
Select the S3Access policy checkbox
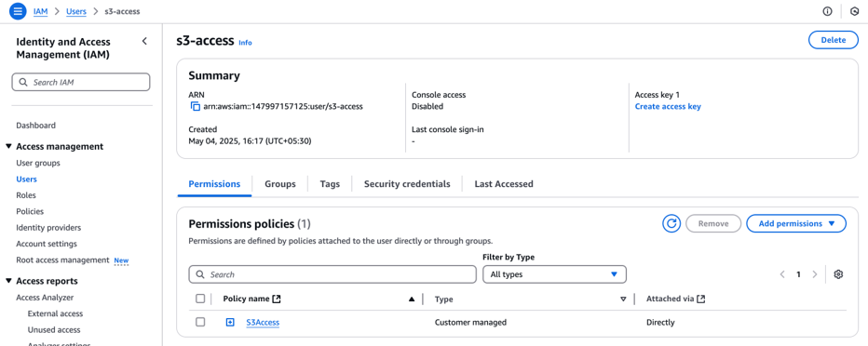(x=200, y=322)
